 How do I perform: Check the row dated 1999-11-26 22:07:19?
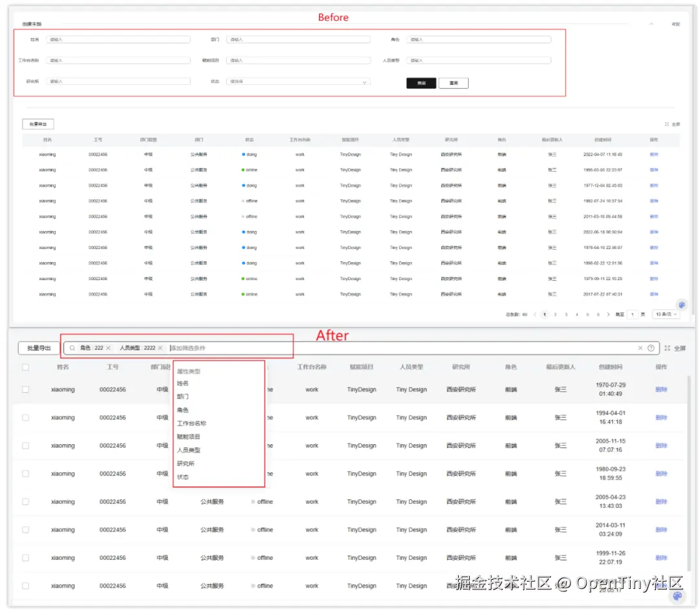(25, 558)
